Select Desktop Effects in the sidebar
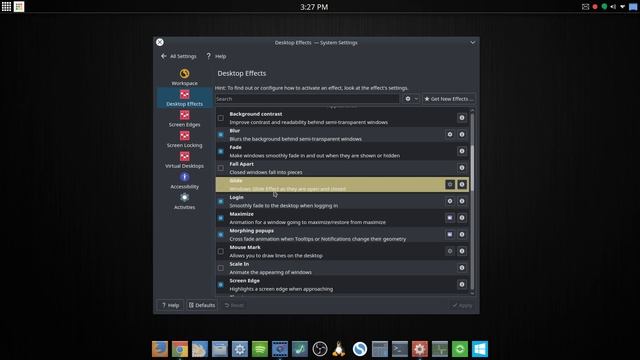 pyautogui.click(x=184, y=98)
